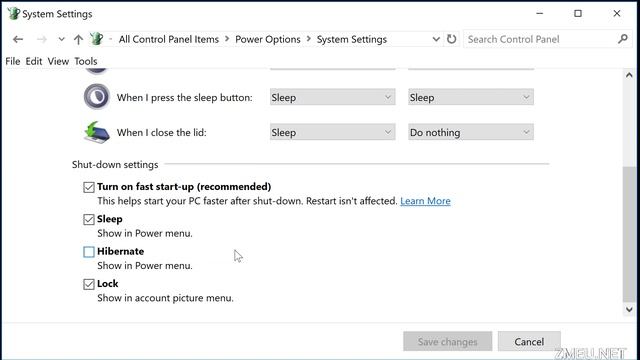
Task: Enable the Hibernate checkbox
Action: point(89,251)
